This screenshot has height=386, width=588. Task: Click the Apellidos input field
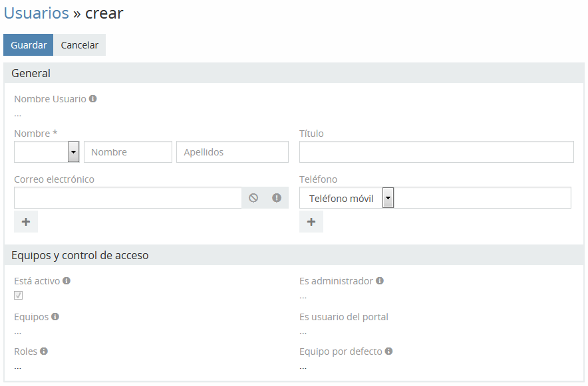(232, 152)
